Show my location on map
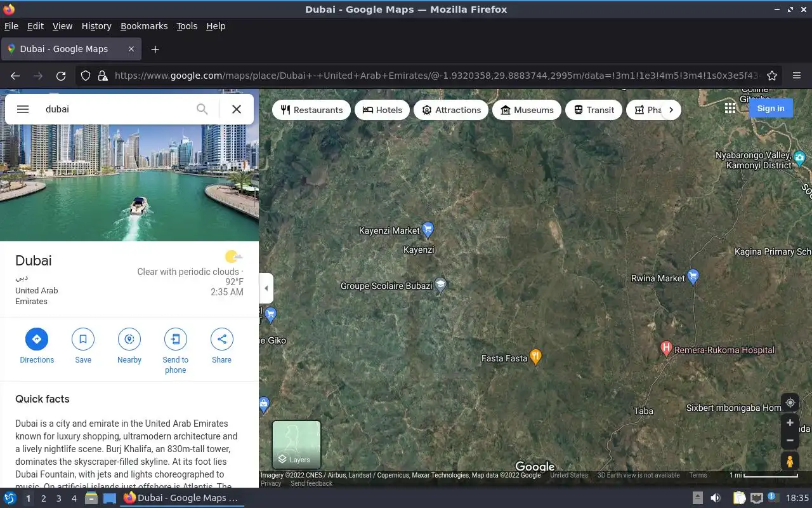The image size is (812, 508). click(790, 403)
